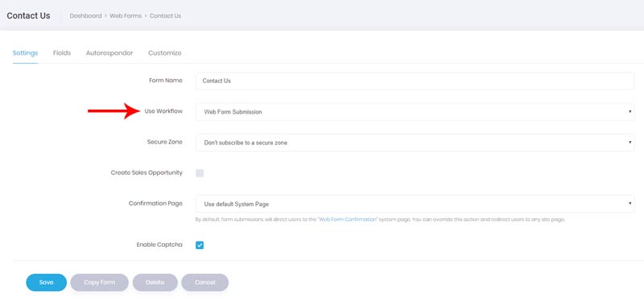Click the Enable Captcha label
This screenshot has height=299, width=644.
pyautogui.click(x=159, y=245)
